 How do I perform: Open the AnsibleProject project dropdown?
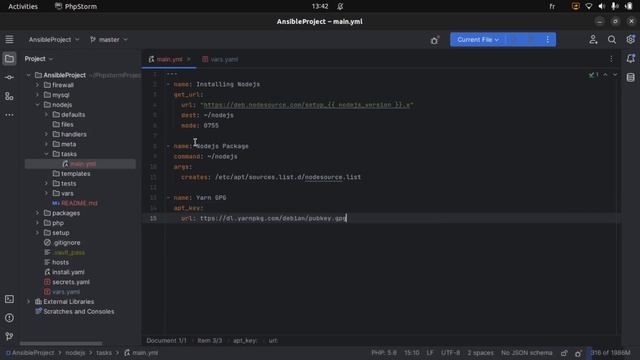pyautogui.click(x=54, y=40)
